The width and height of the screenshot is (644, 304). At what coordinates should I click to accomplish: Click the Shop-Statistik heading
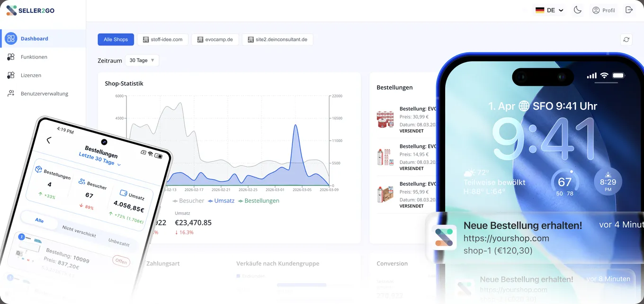coord(124,83)
